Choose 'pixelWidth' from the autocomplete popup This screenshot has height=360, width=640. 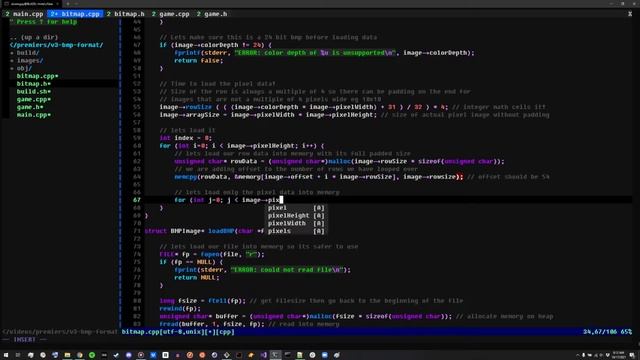coord(296,223)
